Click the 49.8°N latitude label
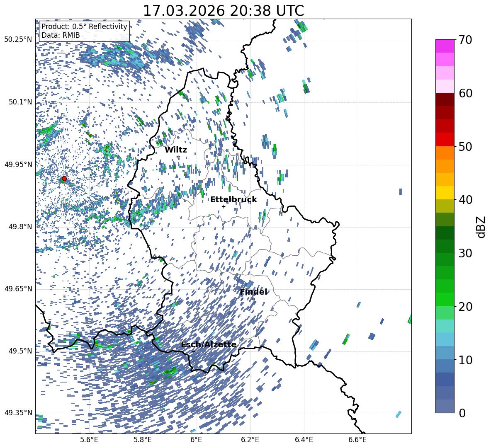The height and width of the screenshot is (448, 491). click(x=20, y=227)
